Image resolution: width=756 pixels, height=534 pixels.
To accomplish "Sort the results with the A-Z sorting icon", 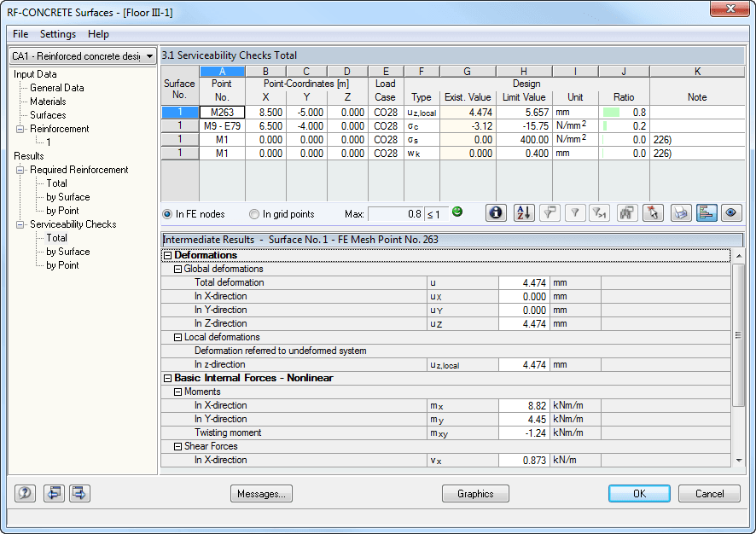I will (x=523, y=213).
